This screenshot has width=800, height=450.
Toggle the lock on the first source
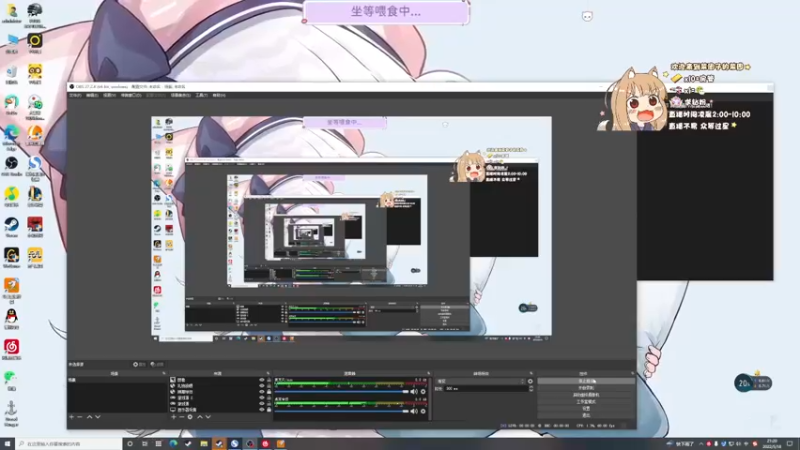click(x=269, y=380)
